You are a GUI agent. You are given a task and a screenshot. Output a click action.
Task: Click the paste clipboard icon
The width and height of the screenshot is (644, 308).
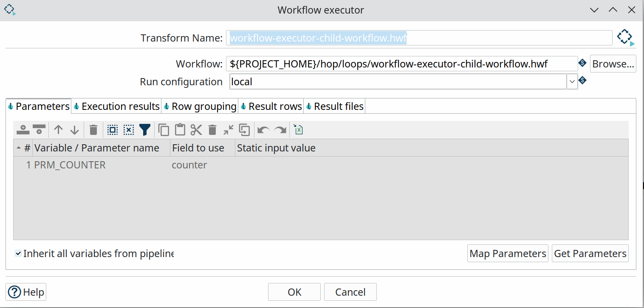180,130
